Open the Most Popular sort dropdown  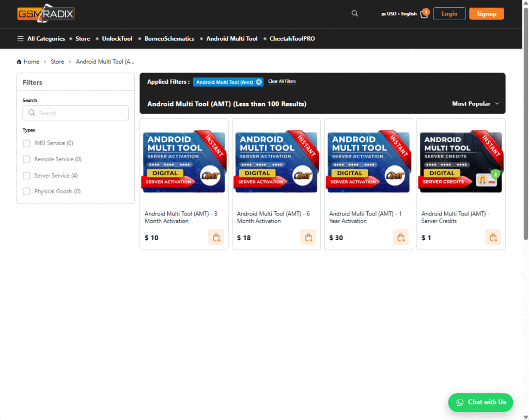pos(475,104)
